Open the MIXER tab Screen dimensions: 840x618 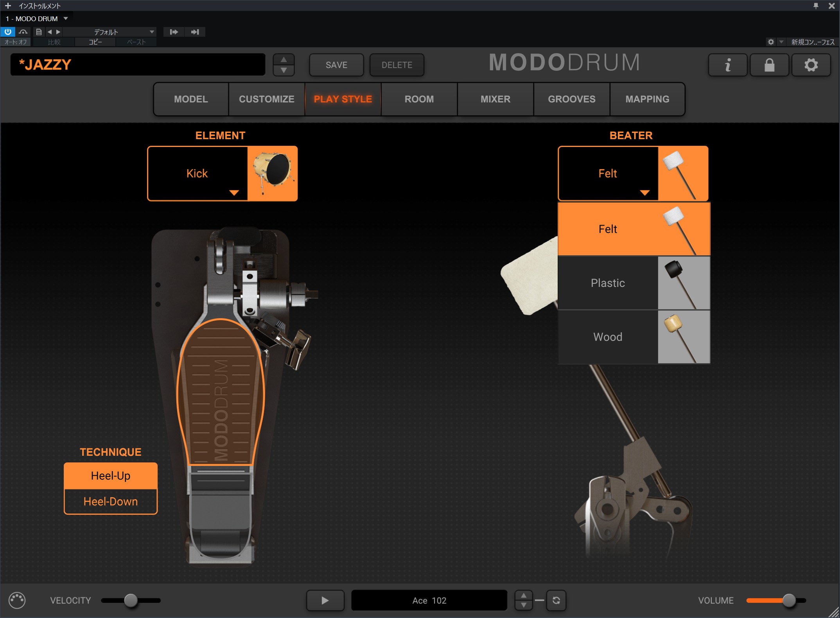495,99
